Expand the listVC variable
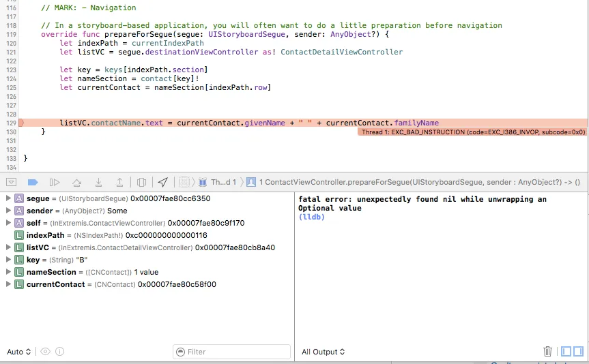Screen dimensions: 589x364 pos(8,247)
